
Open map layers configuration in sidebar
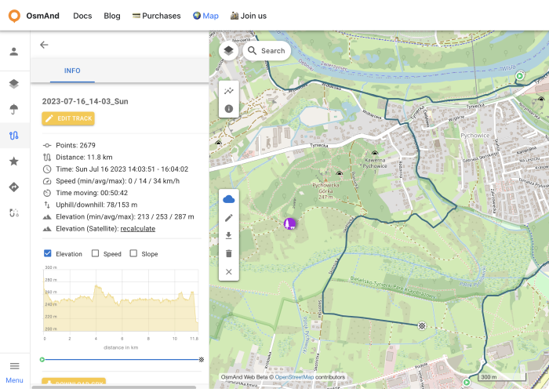[14, 84]
